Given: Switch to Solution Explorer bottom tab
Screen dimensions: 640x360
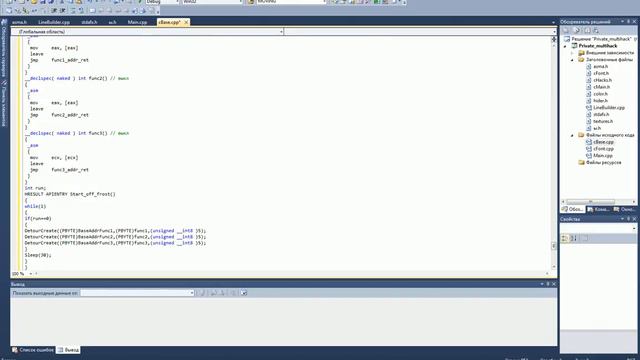Looking at the screenshot, I should tap(573, 209).
